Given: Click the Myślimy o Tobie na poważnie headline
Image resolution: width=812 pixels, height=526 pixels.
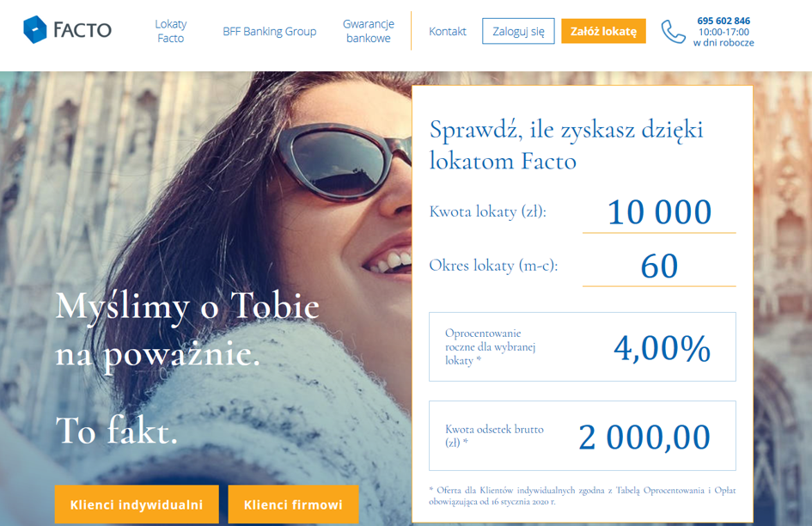Looking at the screenshot, I should click(187, 329).
